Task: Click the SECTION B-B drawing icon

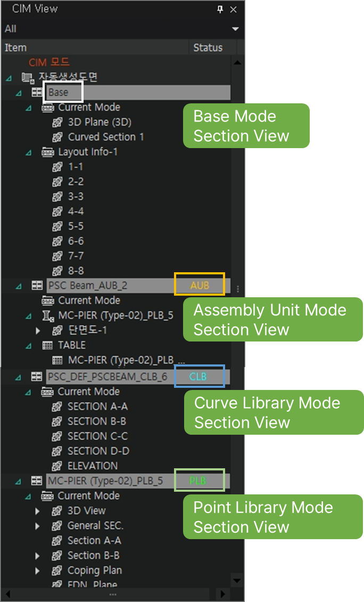Action: [x=57, y=421]
